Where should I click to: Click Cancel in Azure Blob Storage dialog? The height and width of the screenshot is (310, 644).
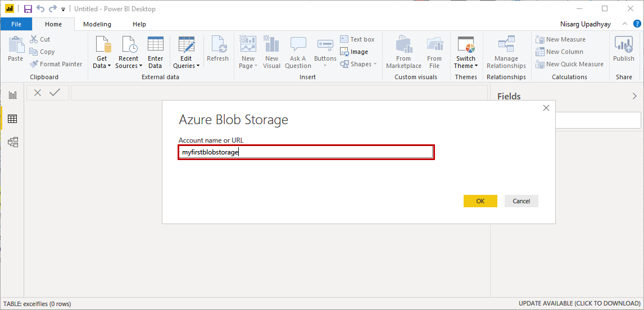click(521, 201)
